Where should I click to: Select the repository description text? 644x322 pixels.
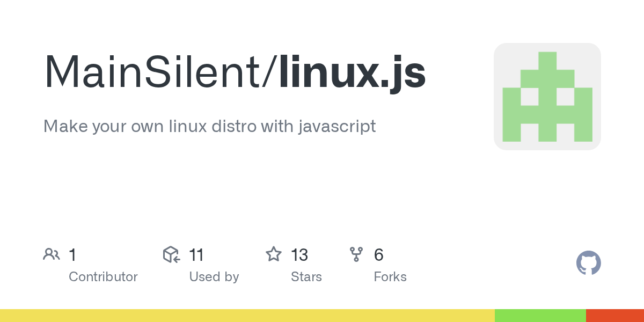click(209, 127)
